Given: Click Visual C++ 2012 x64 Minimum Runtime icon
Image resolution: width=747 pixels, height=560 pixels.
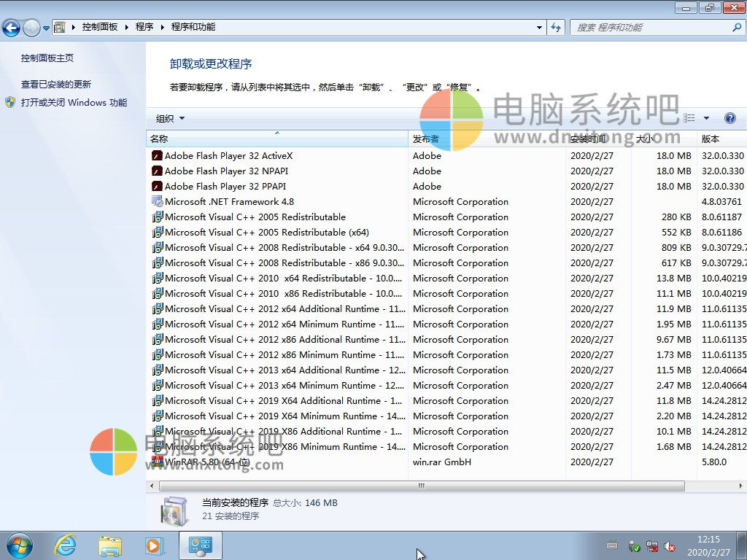Looking at the screenshot, I should (x=158, y=324).
